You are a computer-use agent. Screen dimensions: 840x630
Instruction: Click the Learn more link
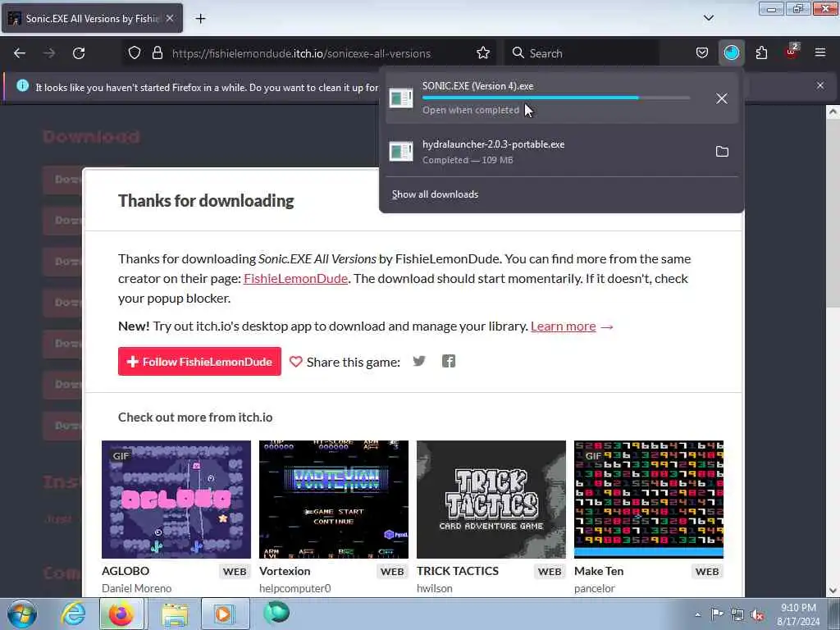pos(563,326)
